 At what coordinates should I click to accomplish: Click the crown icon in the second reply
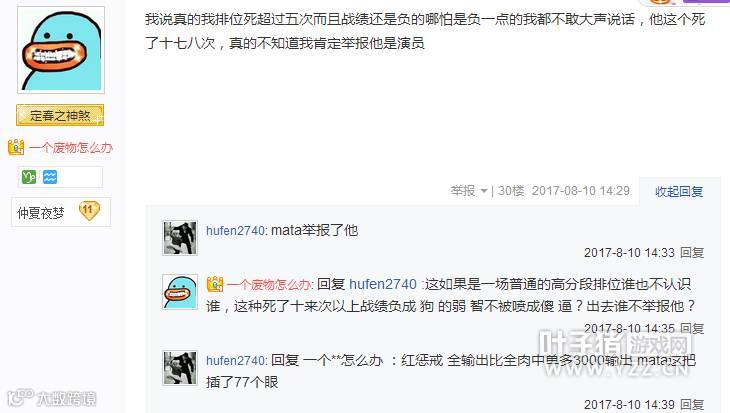[215, 284]
